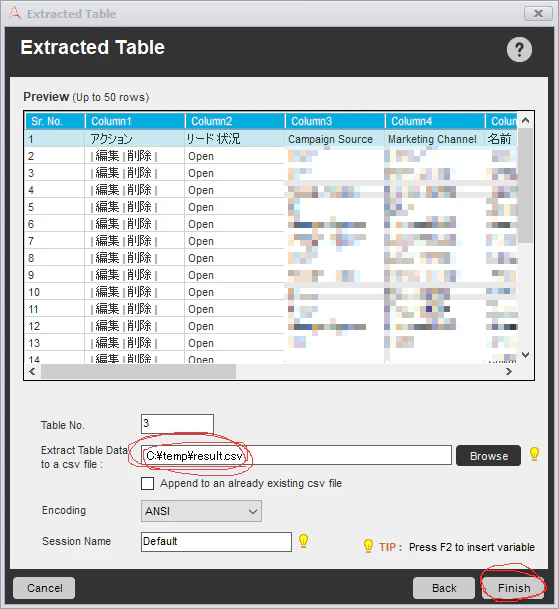Screen dimensions: 559x609
Task: Click the horizontal scroll left arrow
Action: [x=33, y=372]
